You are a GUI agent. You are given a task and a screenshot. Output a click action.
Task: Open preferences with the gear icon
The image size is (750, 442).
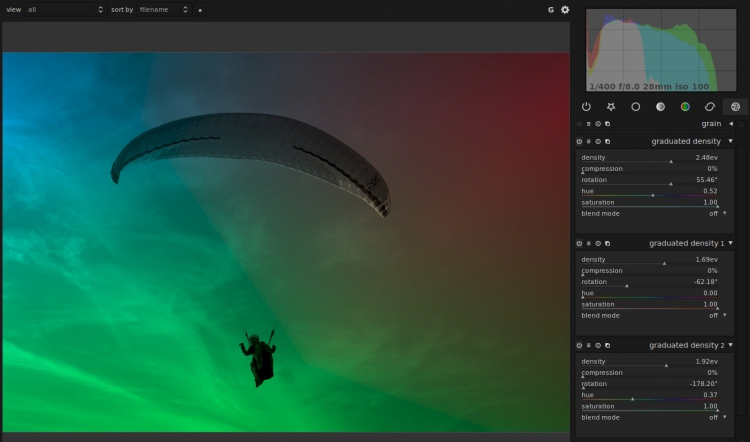[565, 10]
